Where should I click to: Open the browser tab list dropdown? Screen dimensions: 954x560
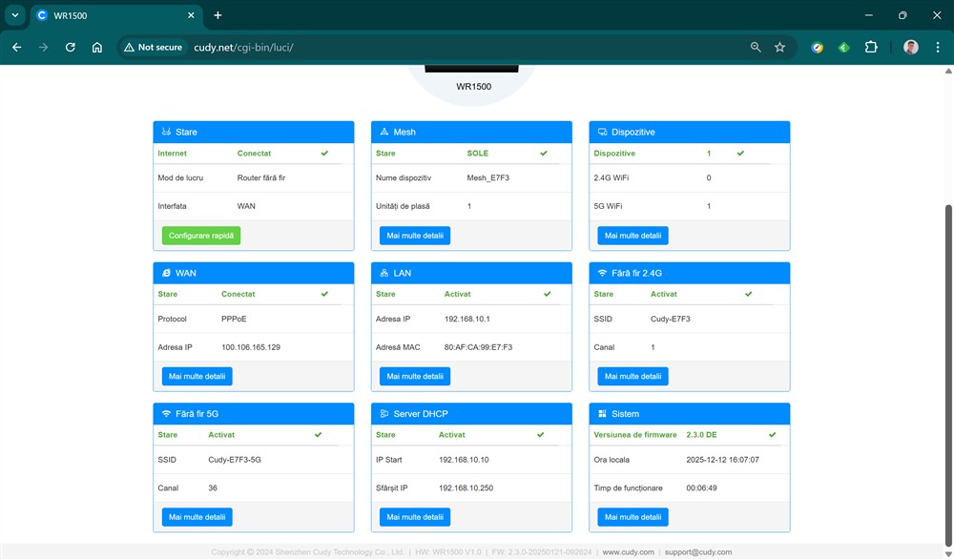tap(14, 15)
